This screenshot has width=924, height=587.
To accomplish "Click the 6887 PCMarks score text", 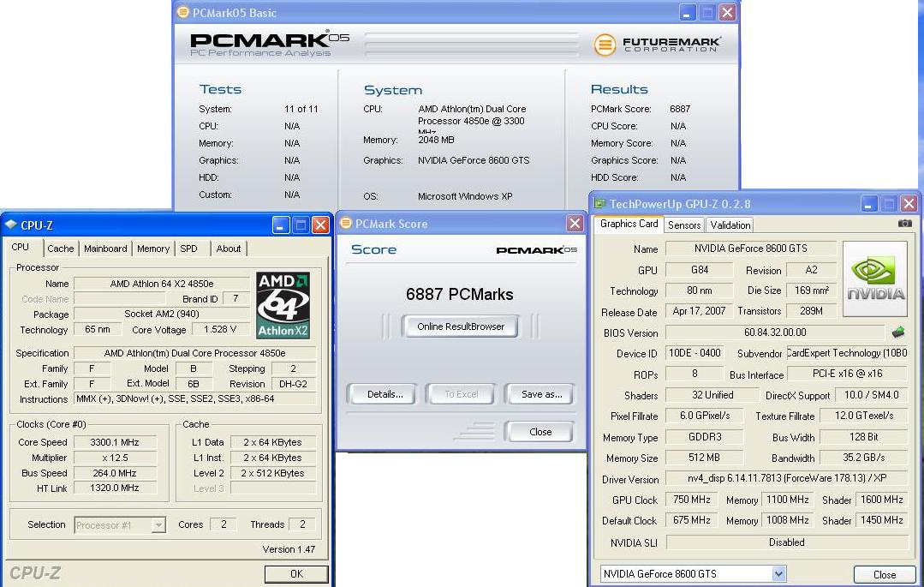I will pos(459,294).
